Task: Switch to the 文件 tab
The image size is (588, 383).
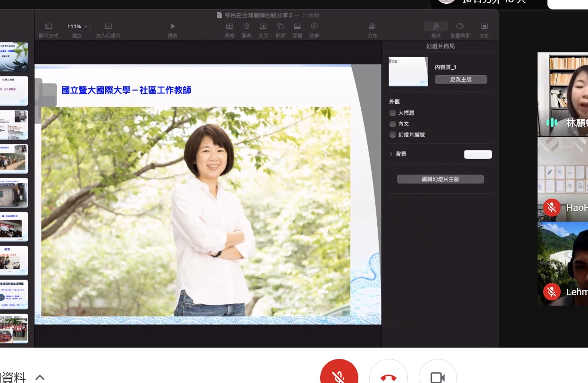Action: click(x=484, y=27)
